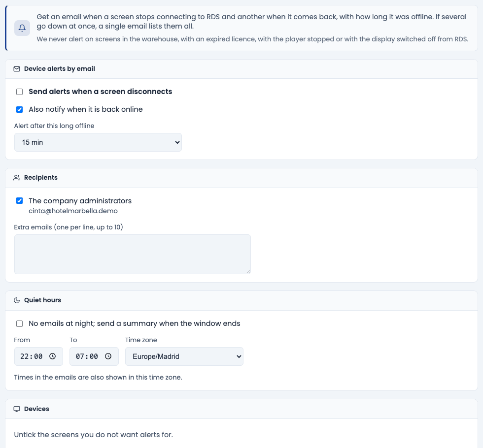The height and width of the screenshot is (448, 483).
Task: Click the bell icon in the info banner
Action: [x=22, y=28]
